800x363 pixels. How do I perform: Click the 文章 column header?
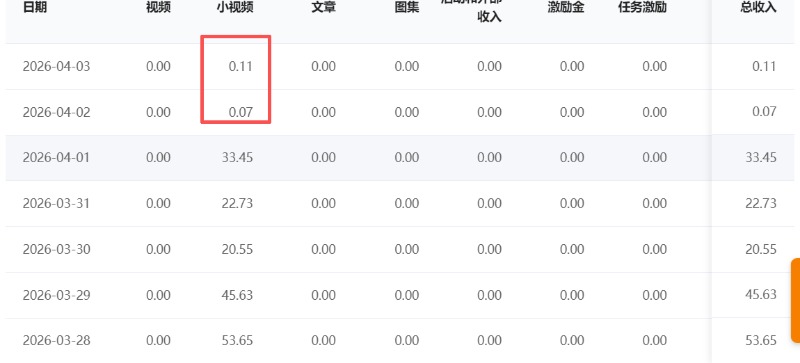pos(323,8)
